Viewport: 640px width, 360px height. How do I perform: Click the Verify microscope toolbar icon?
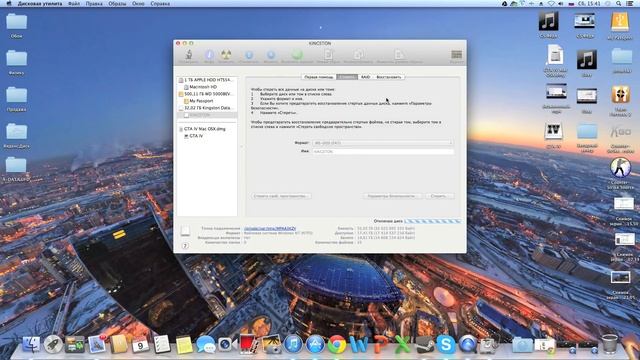click(x=188, y=55)
